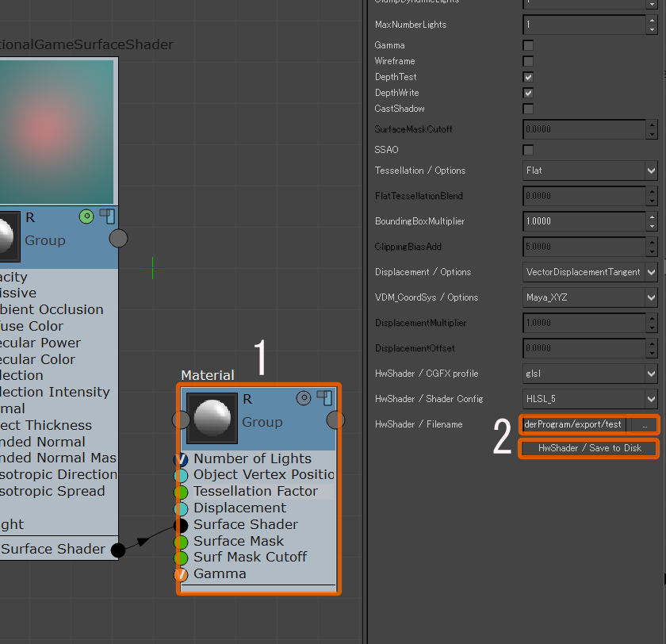The image size is (666, 644).
Task: Decrease ClippingBiasAdd with down stepper arrow
Action: pyautogui.click(x=652, y=252)
